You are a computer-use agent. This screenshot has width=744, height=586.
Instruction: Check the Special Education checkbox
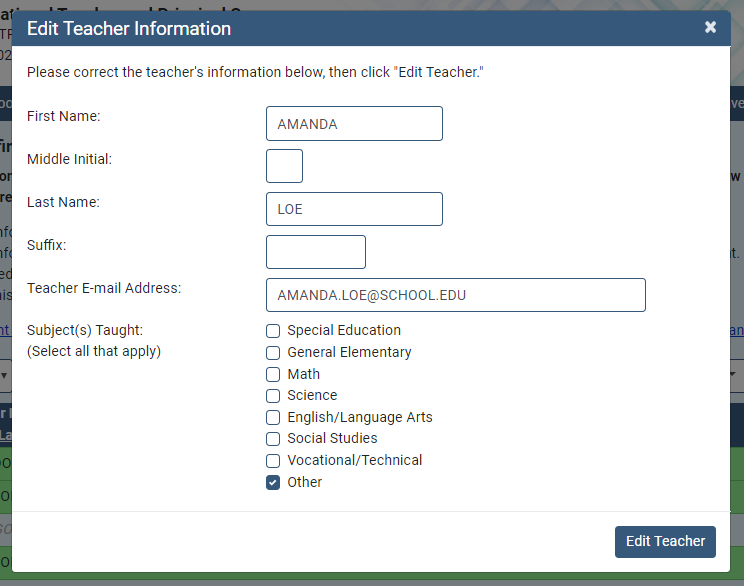(x=273, y=331)
